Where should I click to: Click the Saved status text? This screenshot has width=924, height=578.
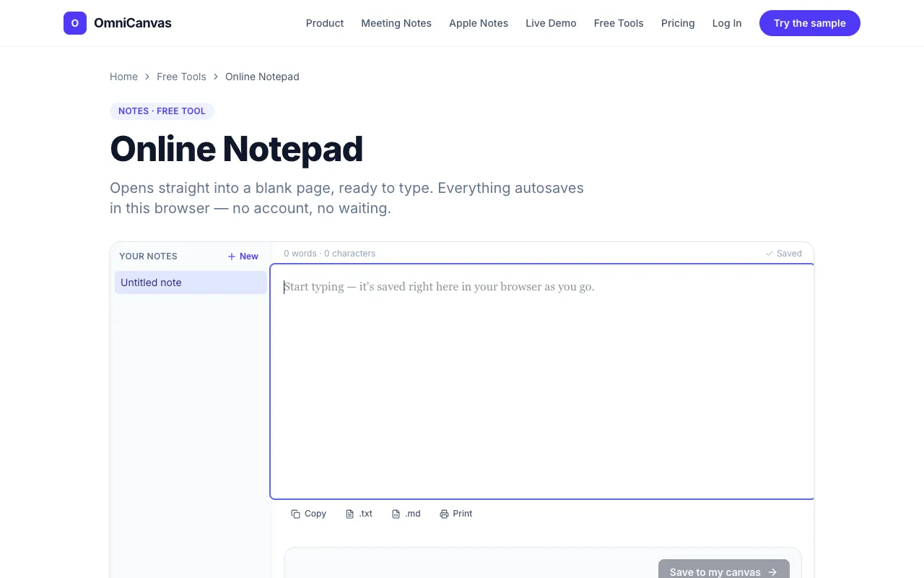click(789, 254)
